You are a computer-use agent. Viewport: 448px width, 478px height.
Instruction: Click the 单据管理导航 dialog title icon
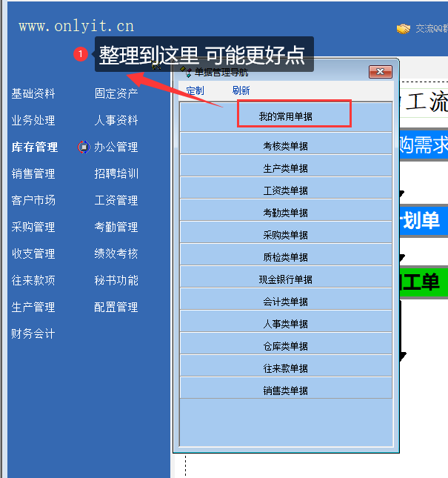[186, 72]
